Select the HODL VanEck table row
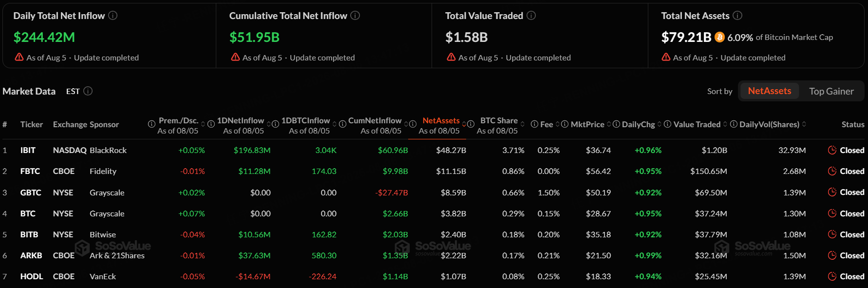868x288 pixels. click(x=434, y=276)
